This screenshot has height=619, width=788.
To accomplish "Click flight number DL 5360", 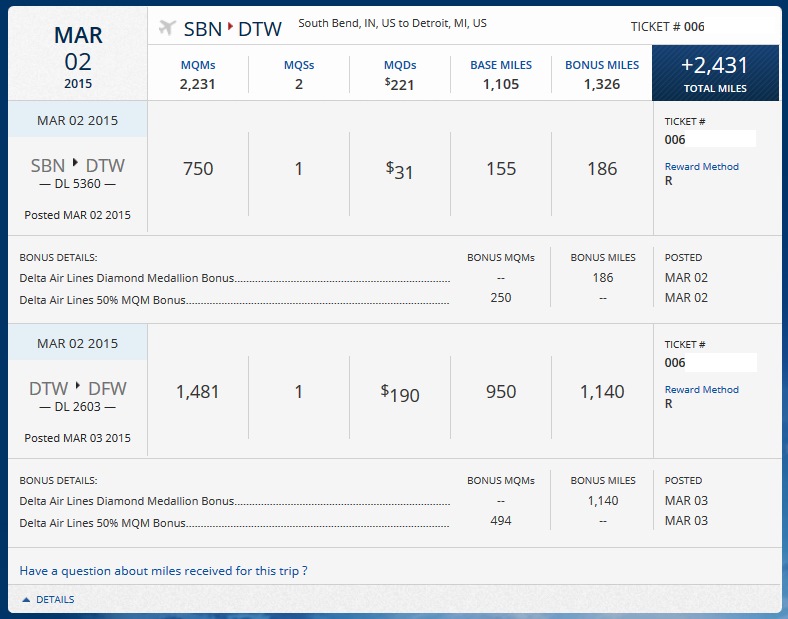I will point(77,184).
